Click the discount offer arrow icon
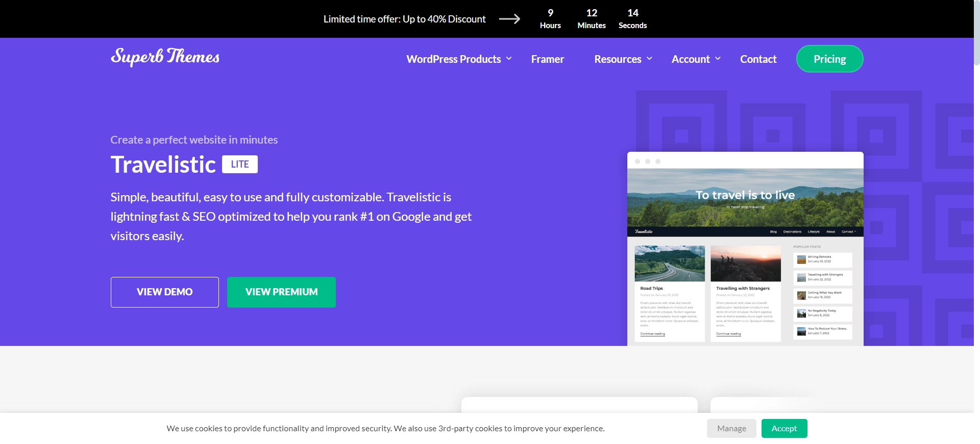 click(509, 19)
